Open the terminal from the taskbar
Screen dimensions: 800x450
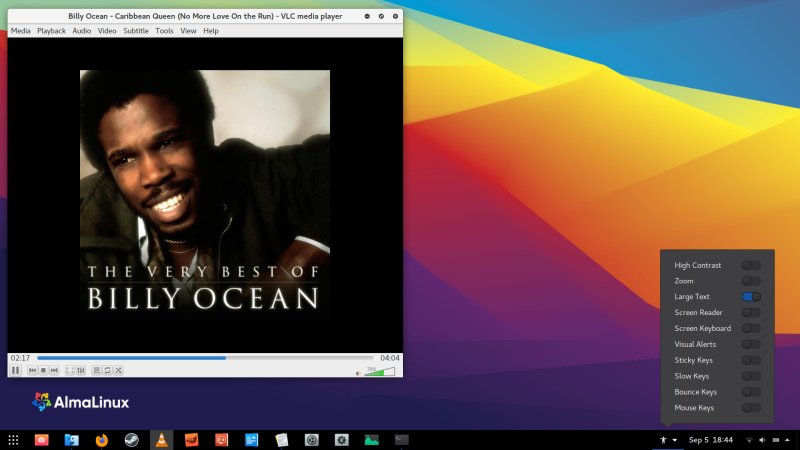(402, 440)
